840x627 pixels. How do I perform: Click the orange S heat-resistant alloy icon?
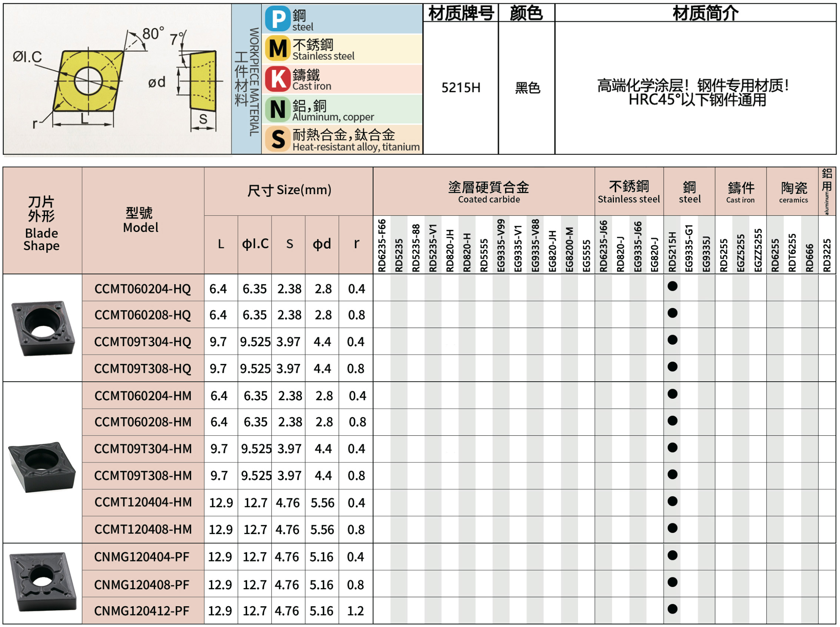(278, 139)
